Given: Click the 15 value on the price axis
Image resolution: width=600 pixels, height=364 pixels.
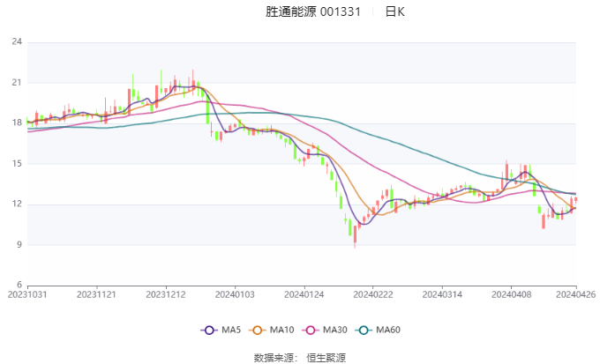Looking at the screenshot, I should click(x=17, y=164).
